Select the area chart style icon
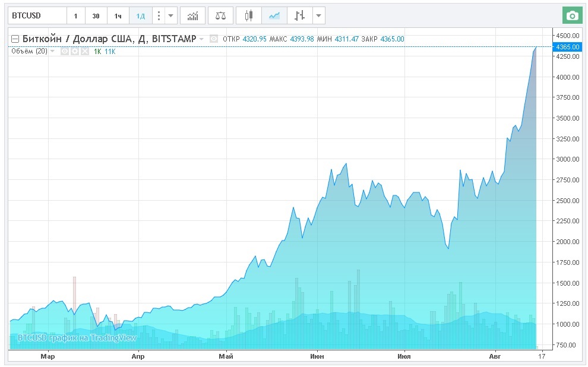The image size is (588, 367). pos(274,16)
